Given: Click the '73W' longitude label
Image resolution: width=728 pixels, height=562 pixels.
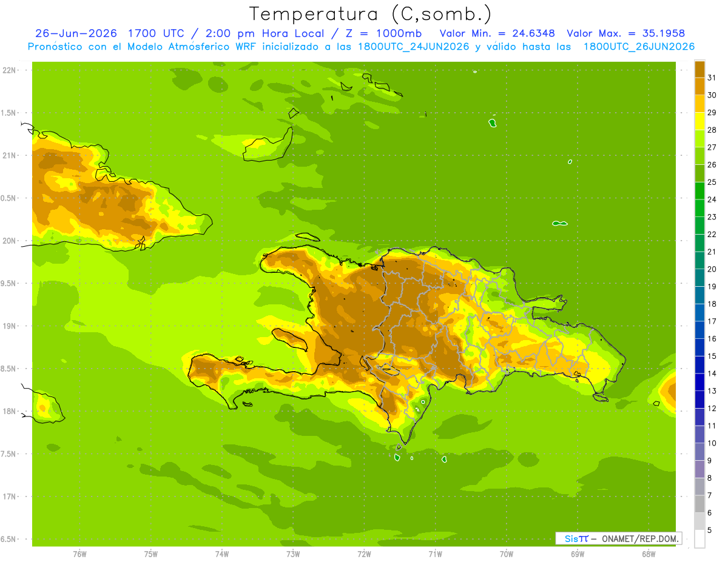Looking at the screenshot, I should coord(293,554).
